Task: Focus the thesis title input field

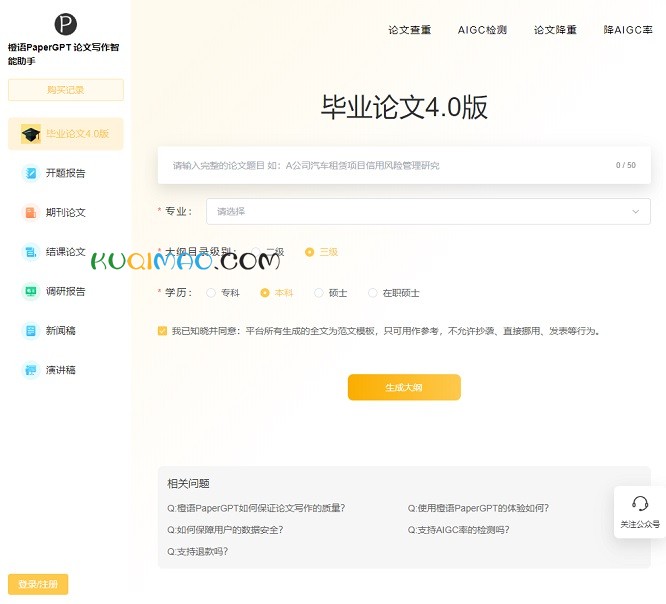Action: pyautogui.click(x=404, y=165)
